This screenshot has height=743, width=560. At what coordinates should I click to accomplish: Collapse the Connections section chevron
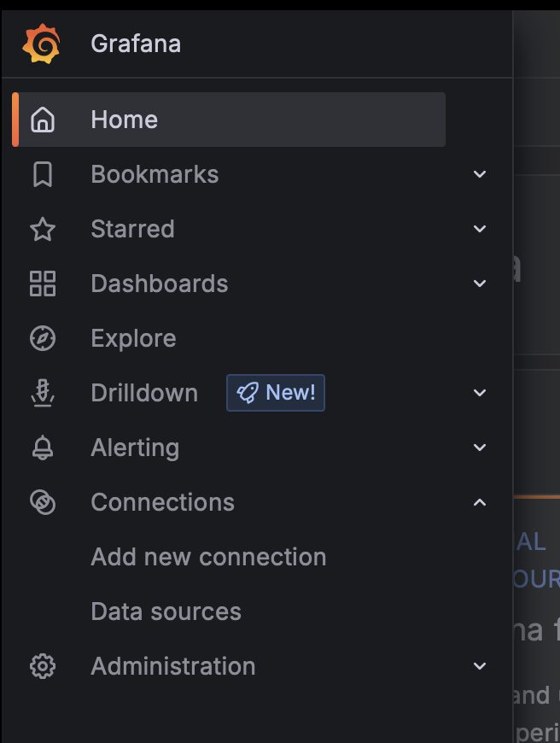[480, 502]
